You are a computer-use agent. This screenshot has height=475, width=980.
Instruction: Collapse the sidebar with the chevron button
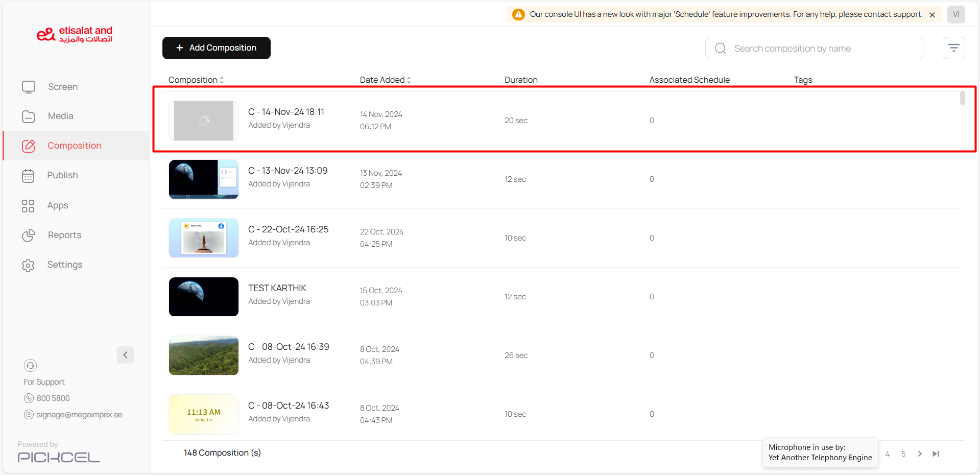pos(125,355)
